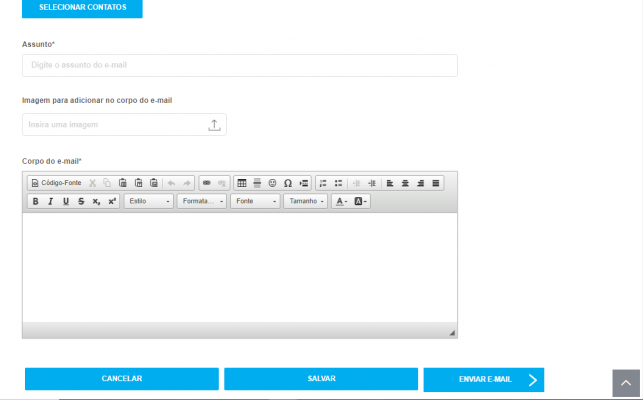Open the smiley emoticon picker
Image resolution: width=643 pixels, height=400 pixels.
click(272, 183)
